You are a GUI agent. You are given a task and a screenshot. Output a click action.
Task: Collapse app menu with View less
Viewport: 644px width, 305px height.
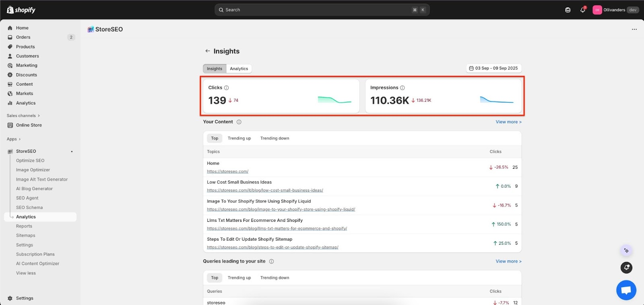click(26, 273)
